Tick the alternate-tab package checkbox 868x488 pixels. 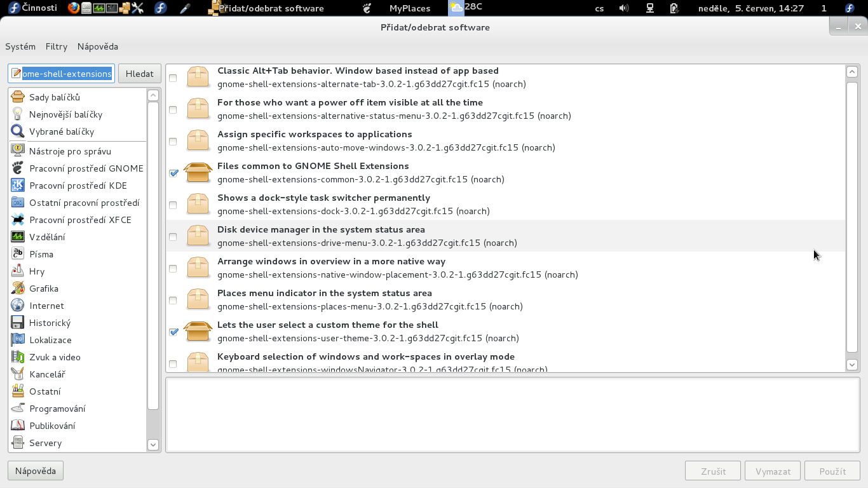(173, 78)
